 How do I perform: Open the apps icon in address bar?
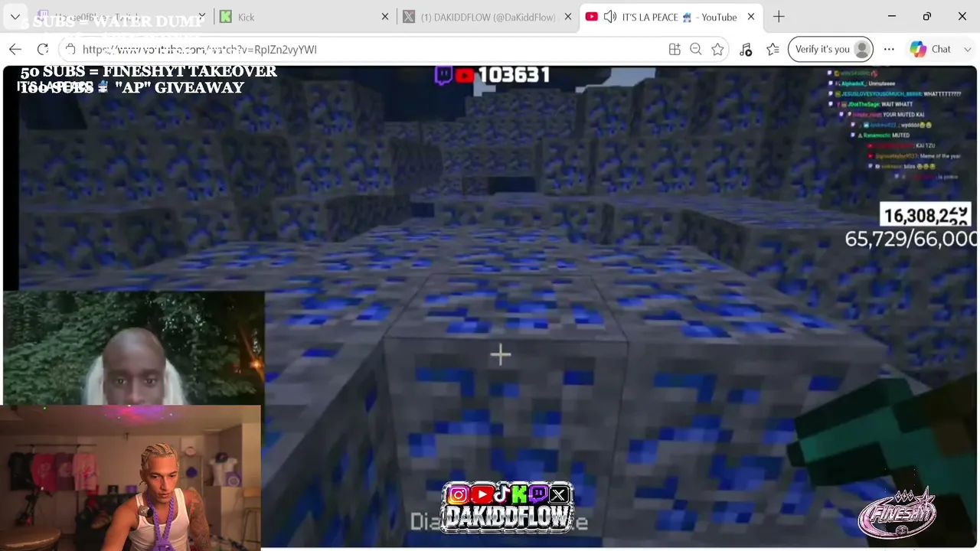675,49
